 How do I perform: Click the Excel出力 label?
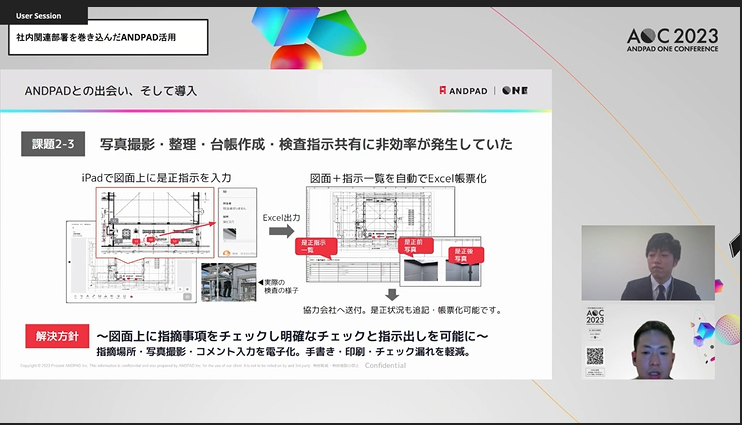pos(282,218)
